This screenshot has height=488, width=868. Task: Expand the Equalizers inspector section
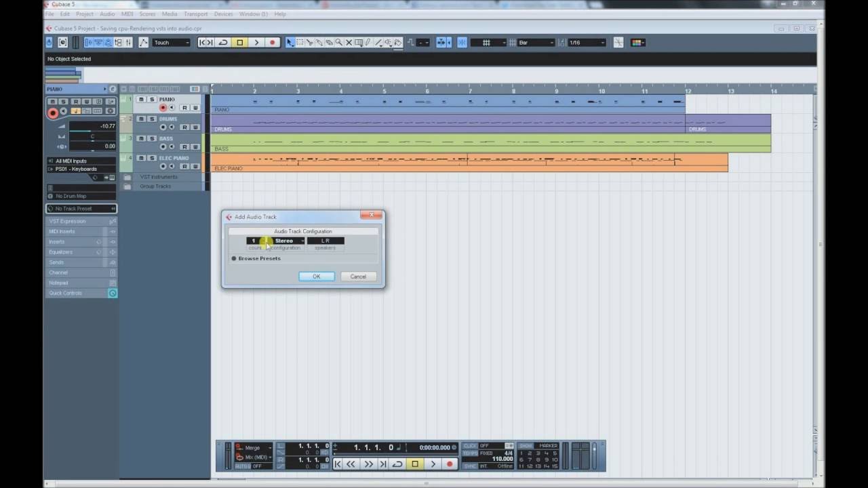tap(81, 252)
